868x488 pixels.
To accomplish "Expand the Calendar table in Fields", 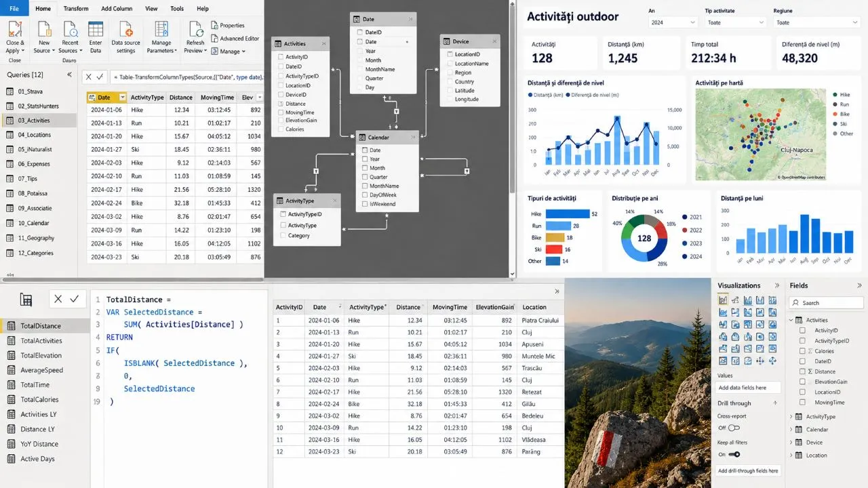I will pos(791,430).
